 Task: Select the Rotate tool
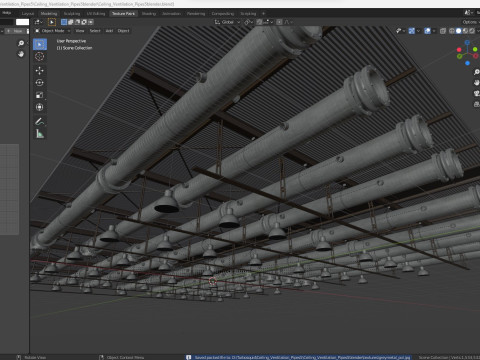click(x=40, y=83)
